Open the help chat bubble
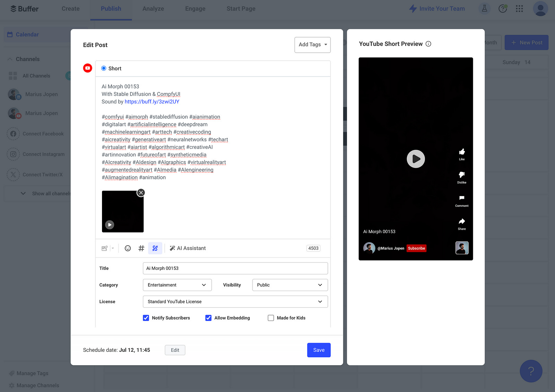 pyautogui.click(x=531, y=371)
